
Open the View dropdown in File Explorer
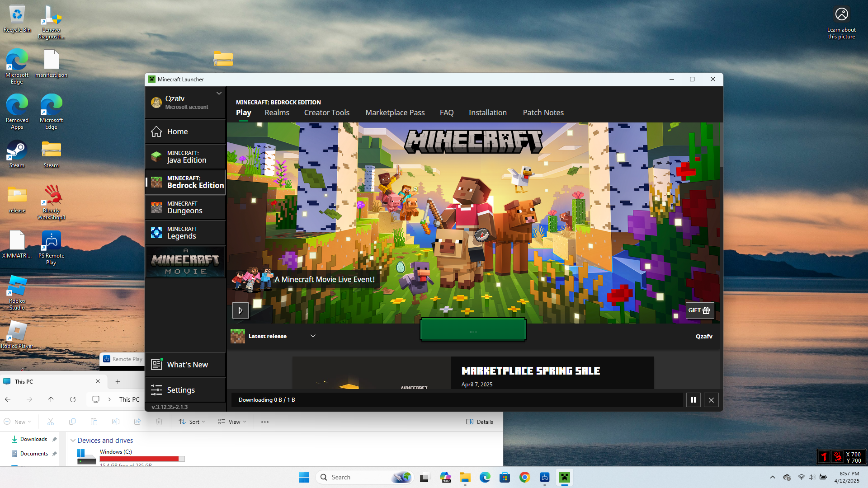232,422
